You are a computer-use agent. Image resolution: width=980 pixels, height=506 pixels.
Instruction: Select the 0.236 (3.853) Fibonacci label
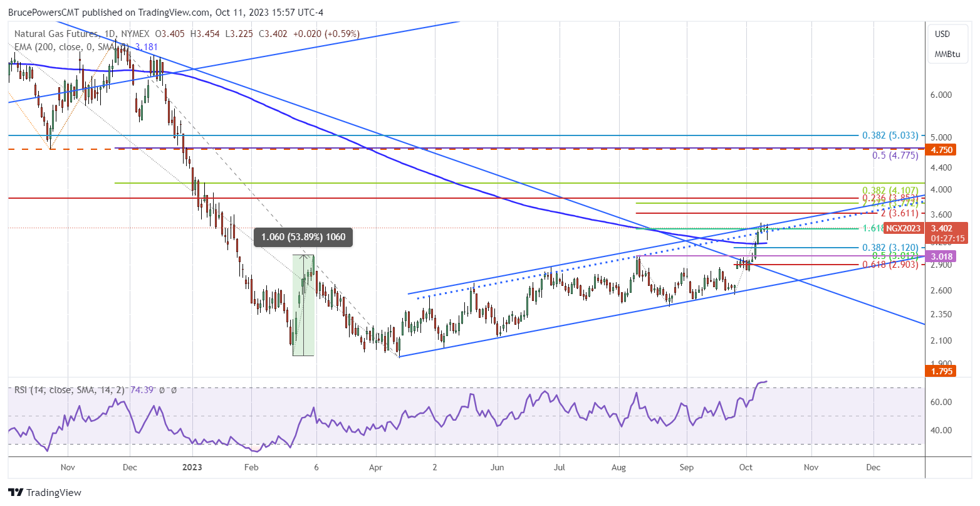point(890,198)
